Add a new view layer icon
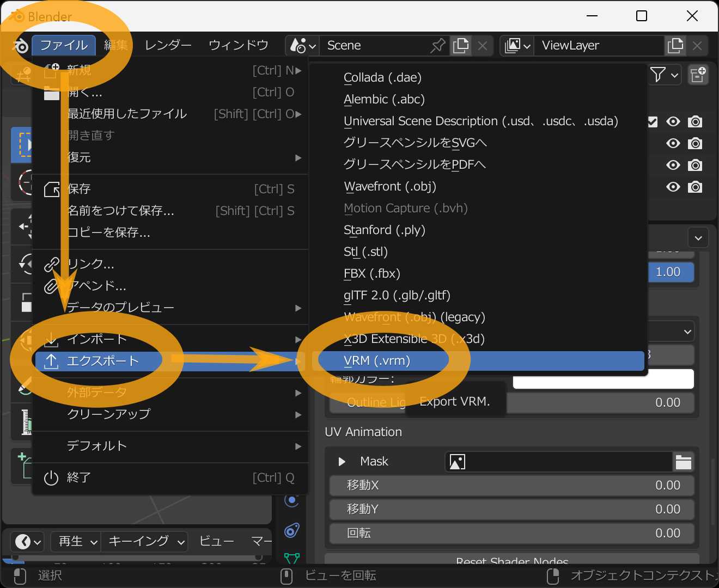Screen dimensions: 719x588 [x=675, y=46]
